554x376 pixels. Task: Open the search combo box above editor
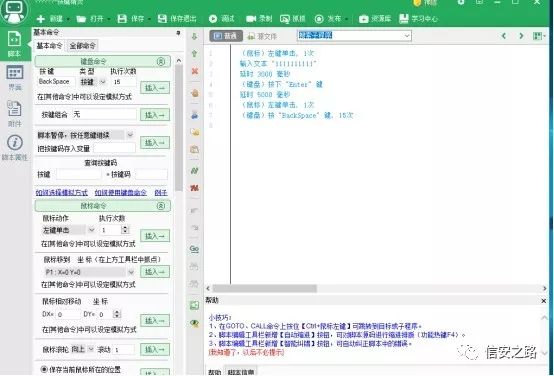tap(354, 35)
